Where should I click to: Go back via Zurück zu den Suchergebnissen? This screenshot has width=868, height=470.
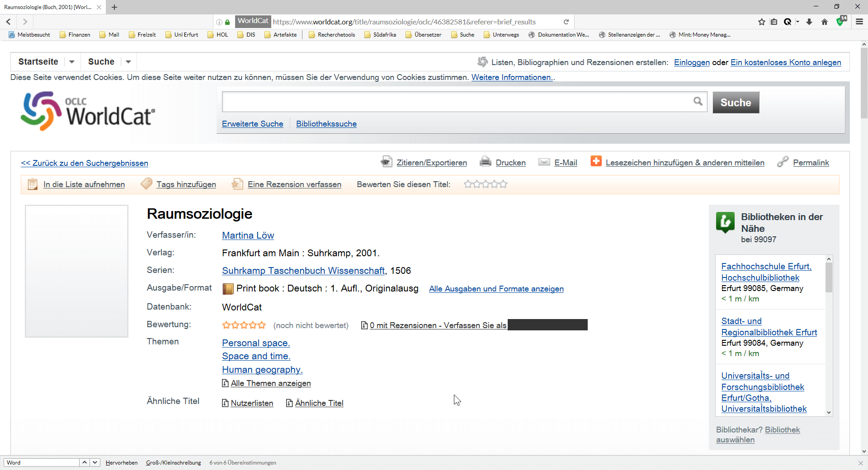85,163
